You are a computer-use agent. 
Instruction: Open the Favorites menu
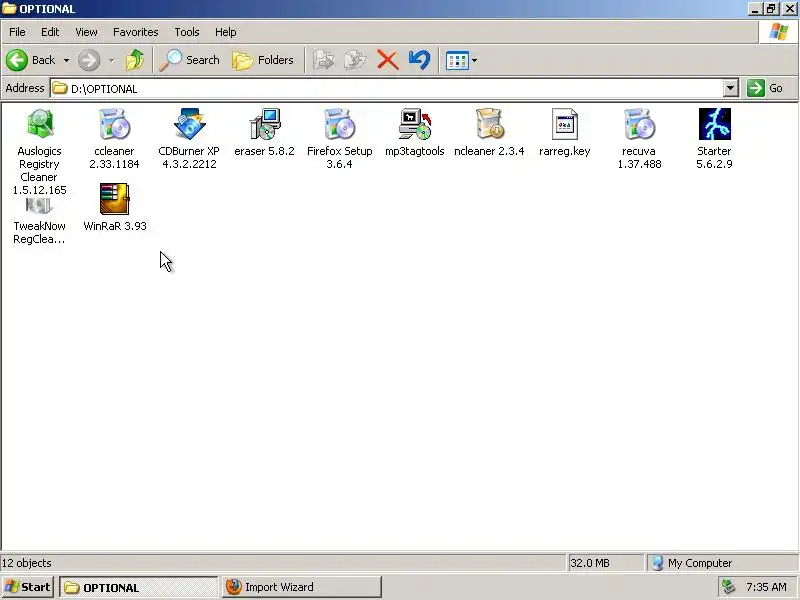click(136, 32)
